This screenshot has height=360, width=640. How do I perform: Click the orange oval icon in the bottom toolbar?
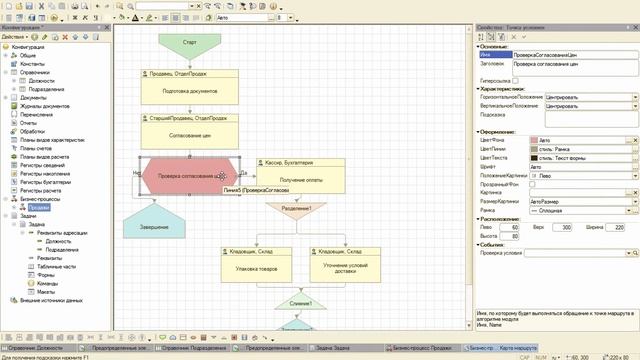coord(193,338)
